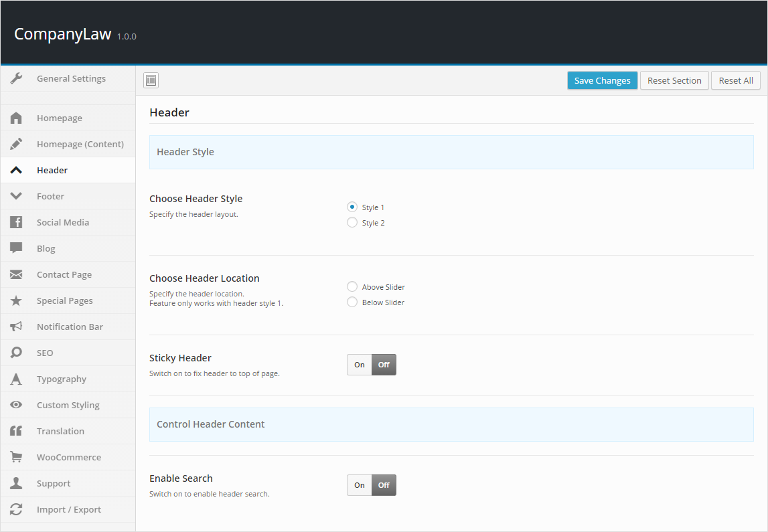Turn Sticky Header on
The image size is (768, 532).
[x=360, y=365]
